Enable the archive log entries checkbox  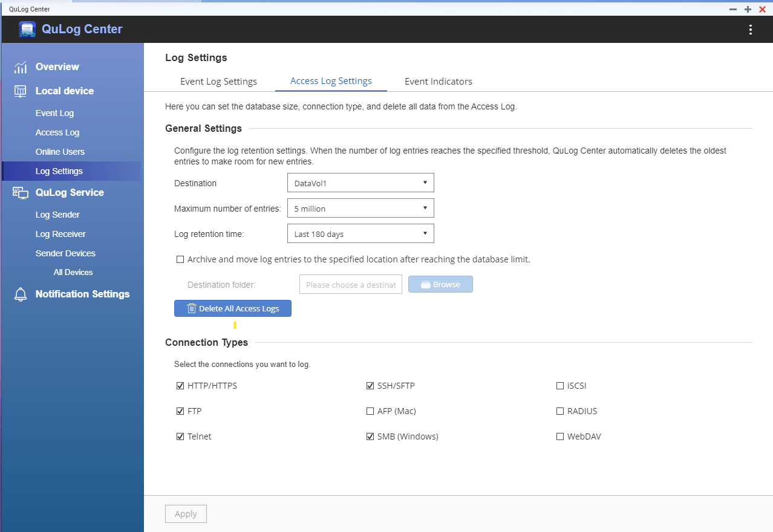click(180, 259)
